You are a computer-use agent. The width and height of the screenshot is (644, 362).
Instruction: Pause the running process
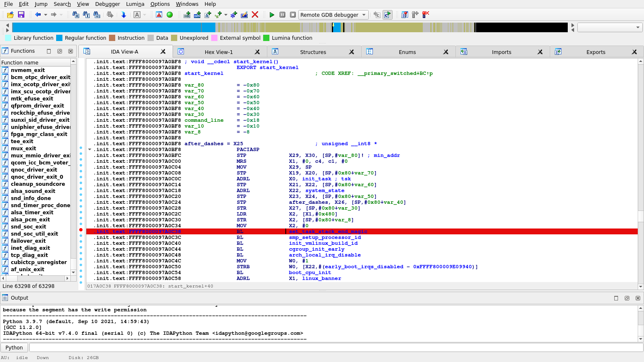tap(282, 15)
